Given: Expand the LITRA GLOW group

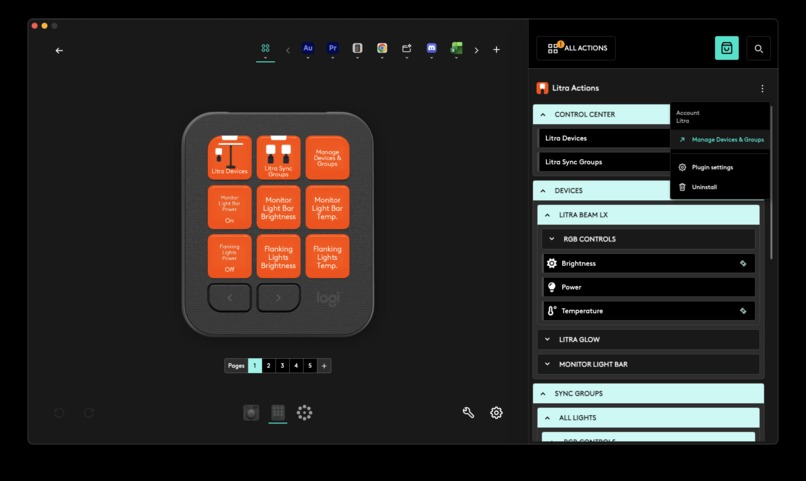Looking at the screenshot, I should click(x=648, y=339).
